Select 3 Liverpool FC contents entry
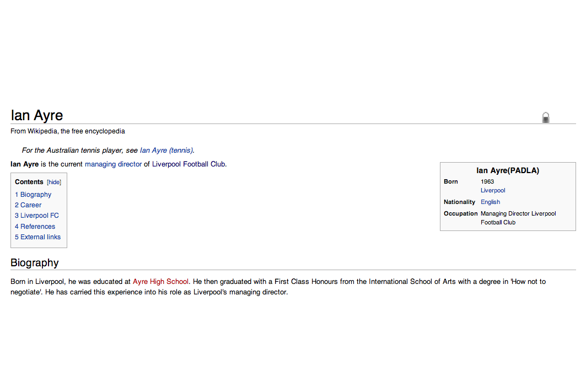Viewport: 586px width, 392px height. [x=37, y=216]
